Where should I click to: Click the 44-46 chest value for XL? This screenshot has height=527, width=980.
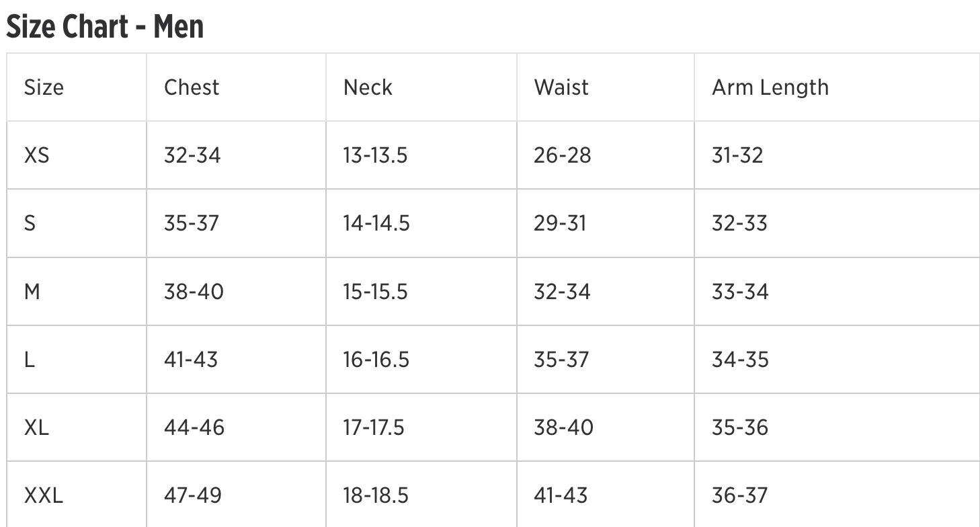(194, 428)
